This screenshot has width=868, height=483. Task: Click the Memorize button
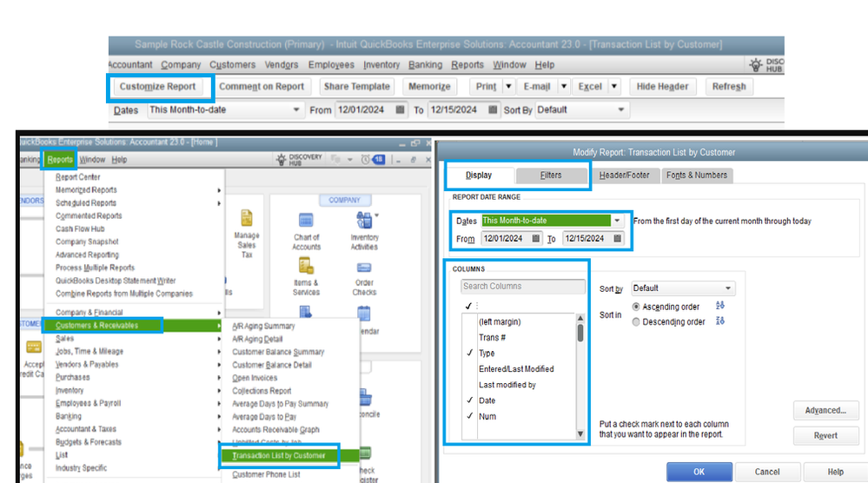tap(429, 86)
